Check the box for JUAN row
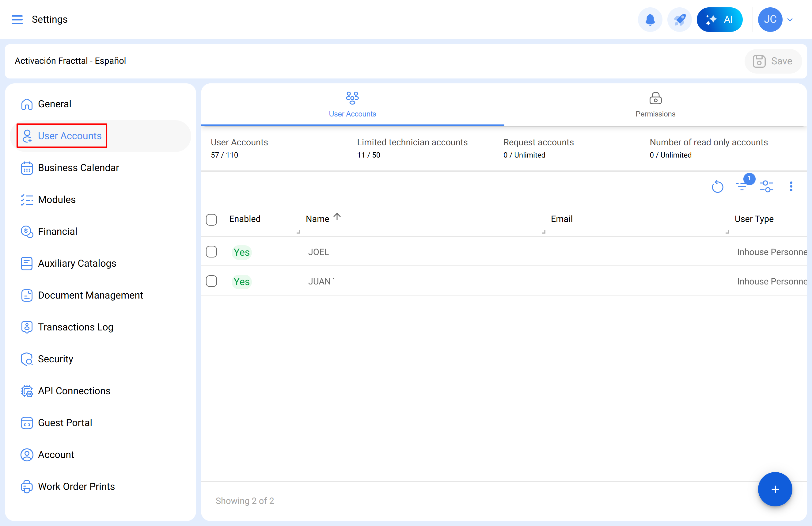 coord(211,281)
